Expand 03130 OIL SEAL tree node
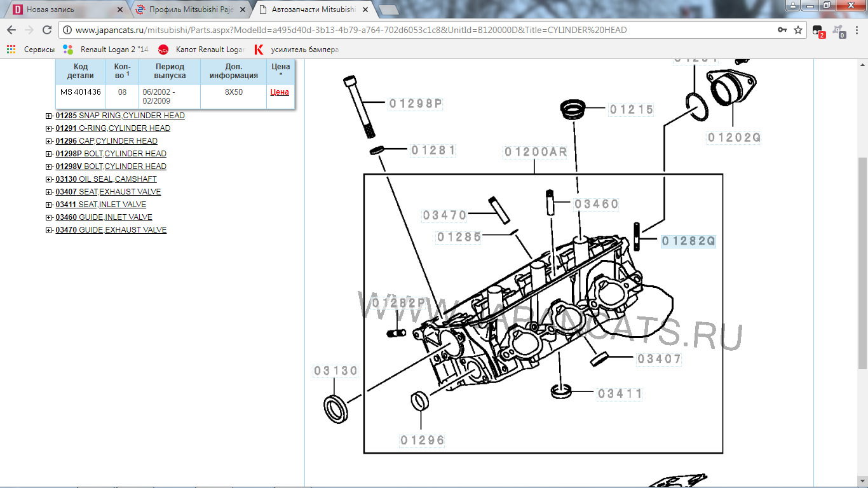The image size is (868, 488). pos(49,179)
